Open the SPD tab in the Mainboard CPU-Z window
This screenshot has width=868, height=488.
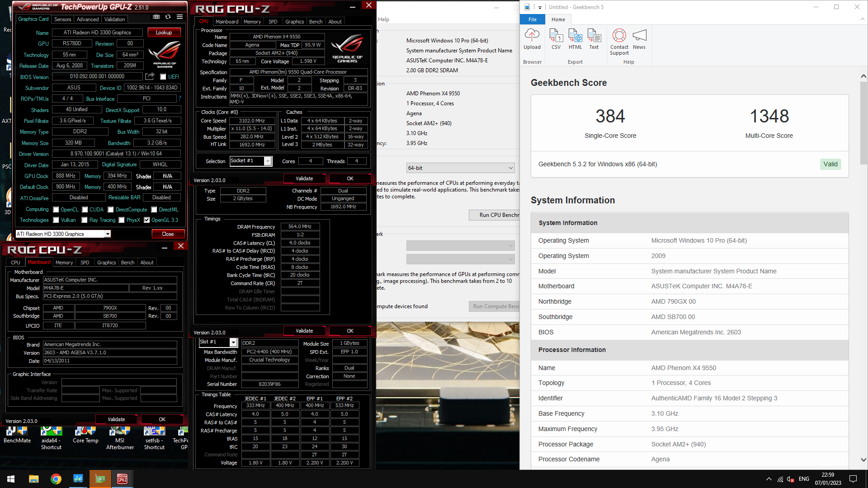click(85, 263)
